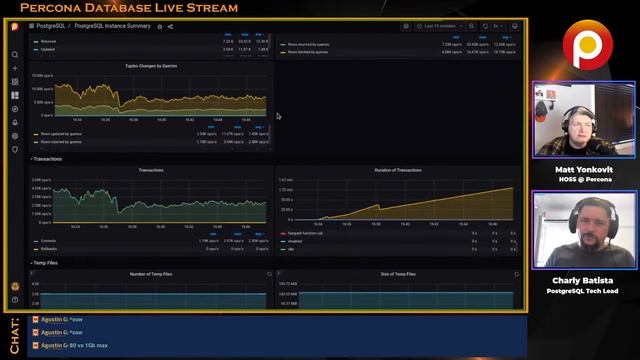
Task: Click the Percona PMM home logo
Action: click(15, 27)
